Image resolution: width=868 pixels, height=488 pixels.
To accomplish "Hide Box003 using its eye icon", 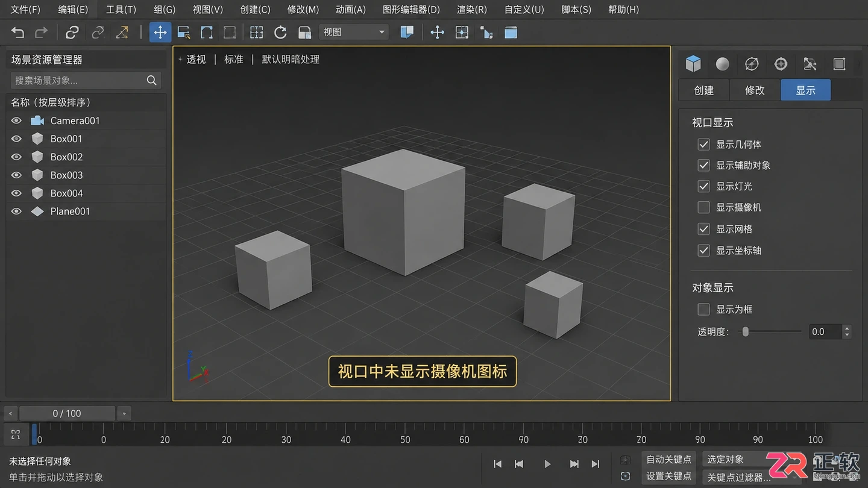I will tap(16, 175).
